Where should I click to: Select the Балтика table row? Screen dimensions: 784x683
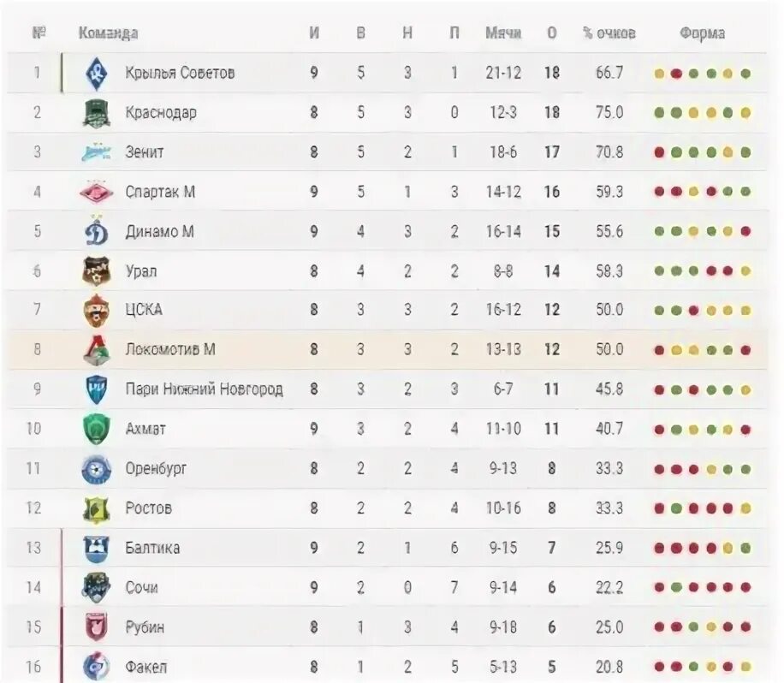[x=387, y=548]
